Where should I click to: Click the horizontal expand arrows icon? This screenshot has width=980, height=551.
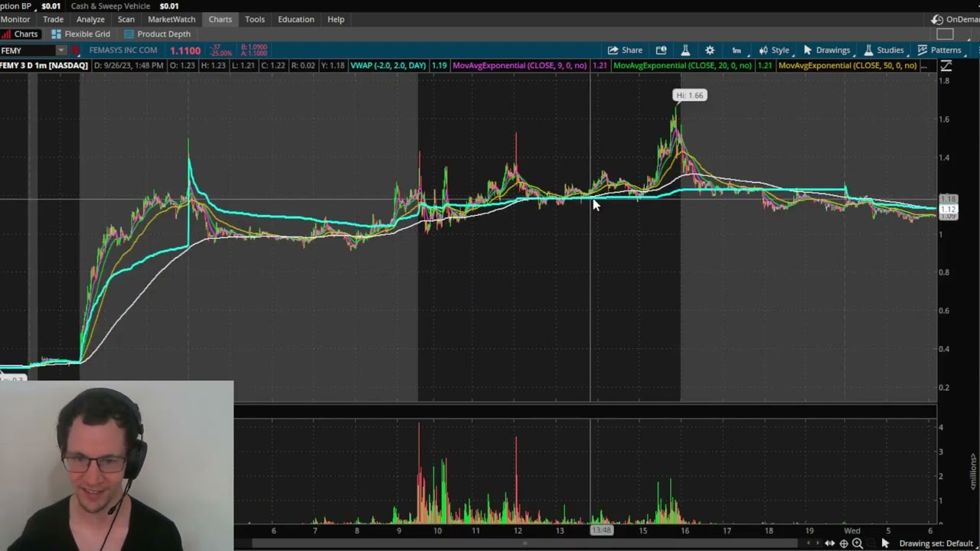830,543
